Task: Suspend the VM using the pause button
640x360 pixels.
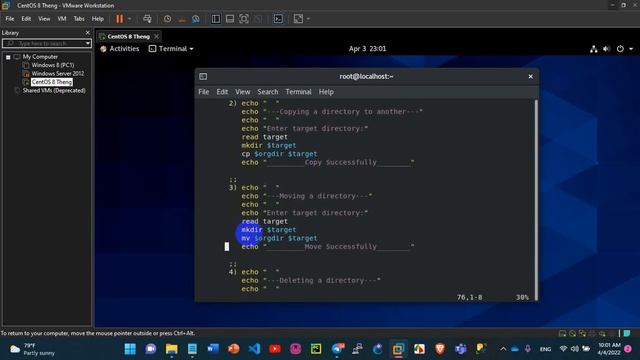Action: pos(120,19)
